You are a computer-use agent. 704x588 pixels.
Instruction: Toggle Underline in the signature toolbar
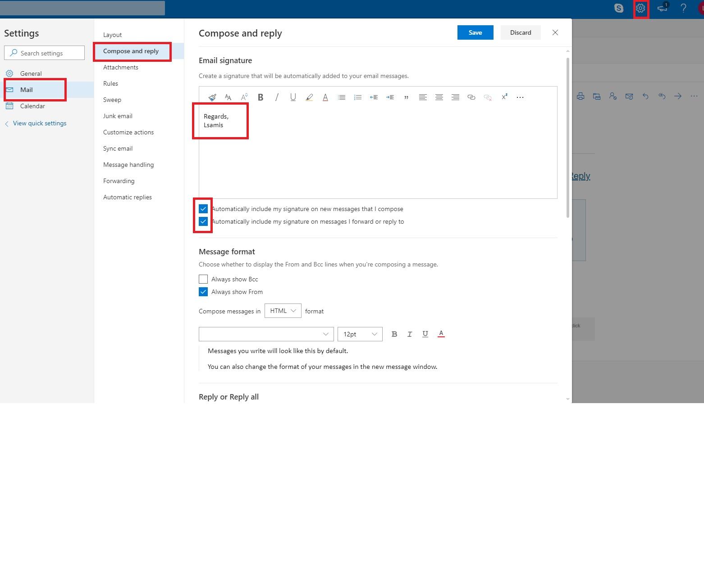(293, 97)
